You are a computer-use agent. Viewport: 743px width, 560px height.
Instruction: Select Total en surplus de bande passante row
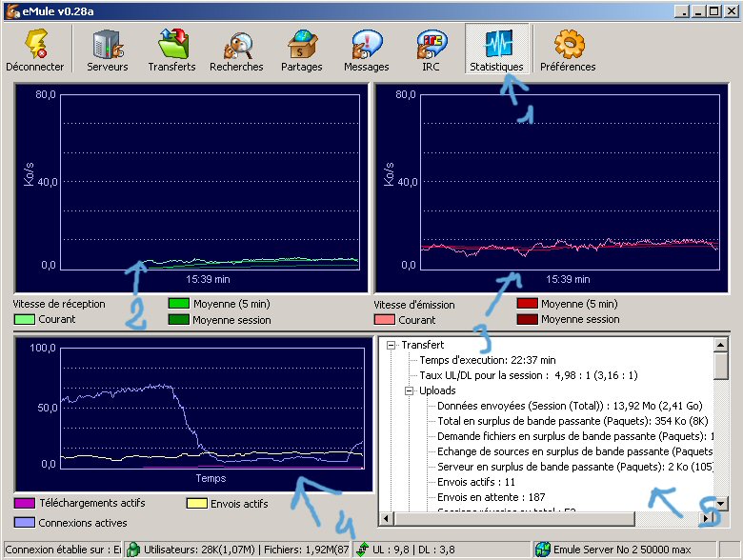click(x=572, y=421)
